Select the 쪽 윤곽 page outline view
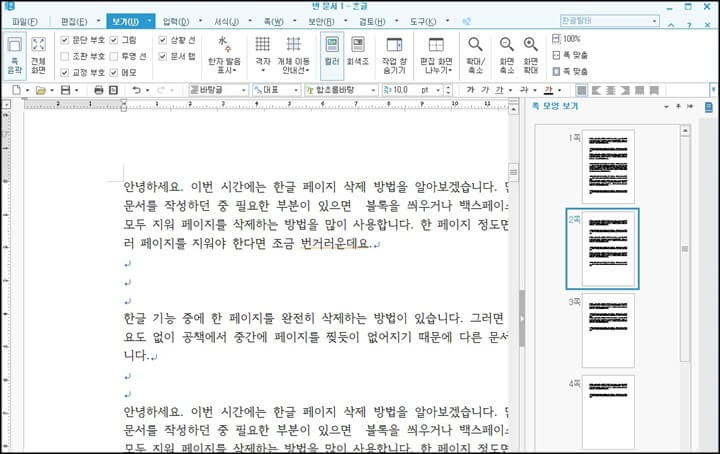This screenshot has height=454, width=720. [15, 56]
